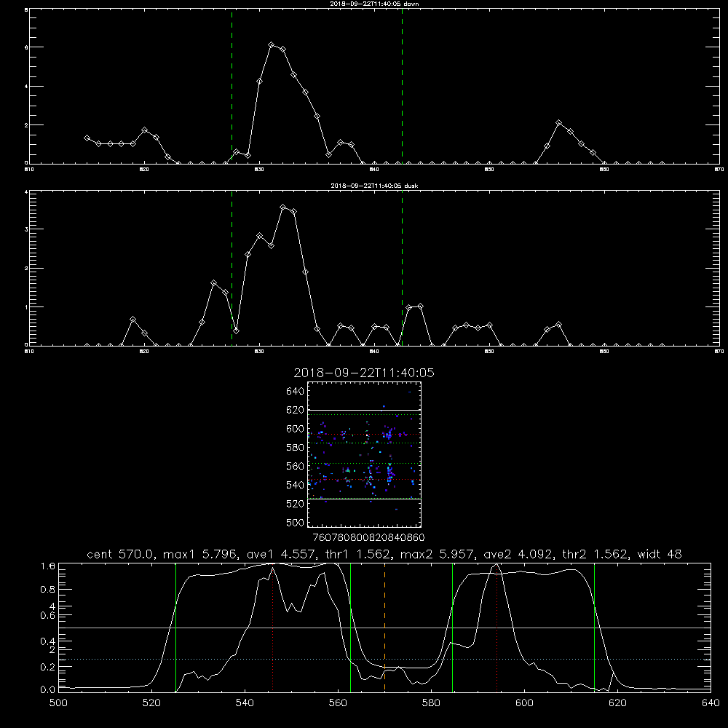Click the green vertical line at 615 in bottom plot
The height and width of the screenshot is (728, 728).
[x=594, y=628]
